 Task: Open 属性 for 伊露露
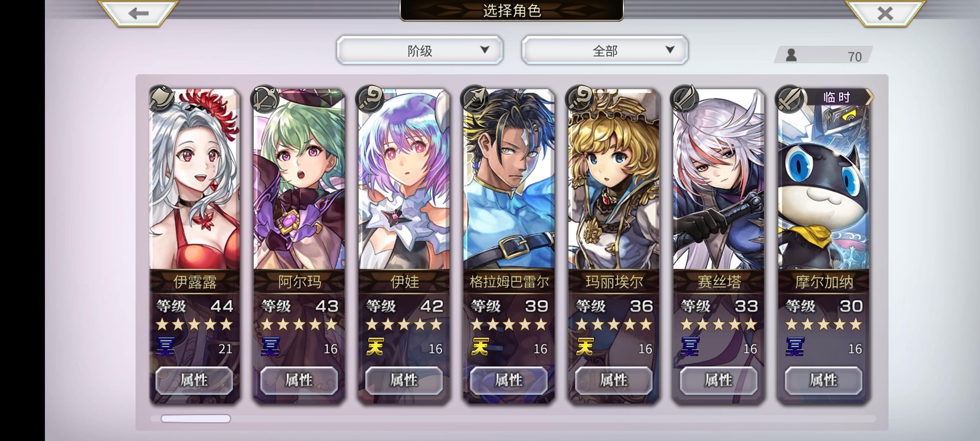[x=194, y=380]
